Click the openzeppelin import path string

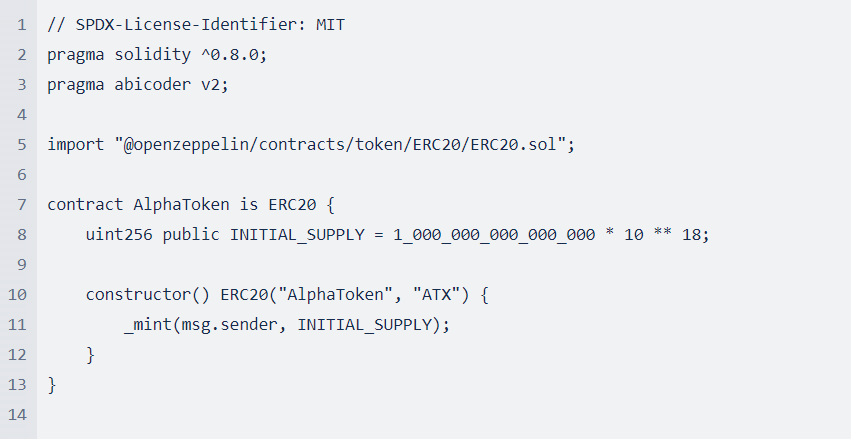point(340,145)
